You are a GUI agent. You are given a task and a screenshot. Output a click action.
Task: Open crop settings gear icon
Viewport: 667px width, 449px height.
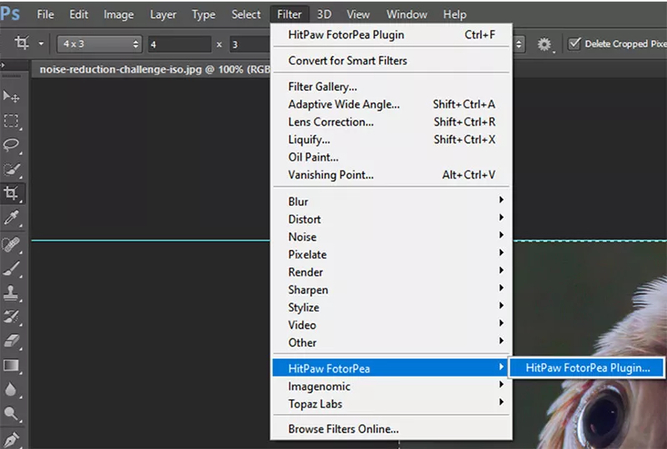(545, 44)
